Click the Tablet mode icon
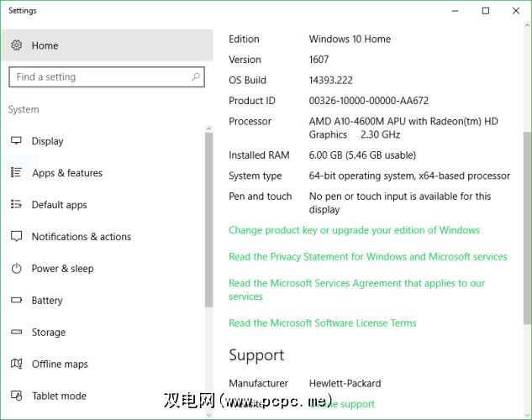 click(x=16, y=396)
